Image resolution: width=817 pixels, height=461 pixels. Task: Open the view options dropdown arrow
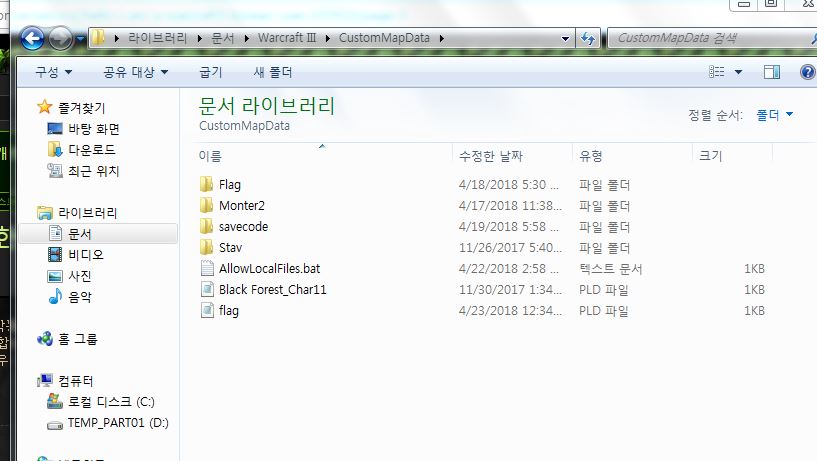coord(738,72)
